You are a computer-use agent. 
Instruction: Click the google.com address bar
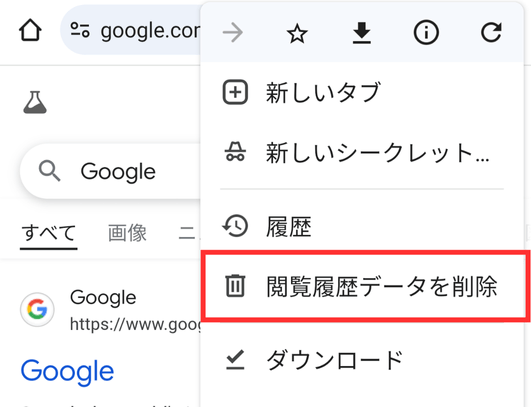pyautogui.click(x=131, y=30)
